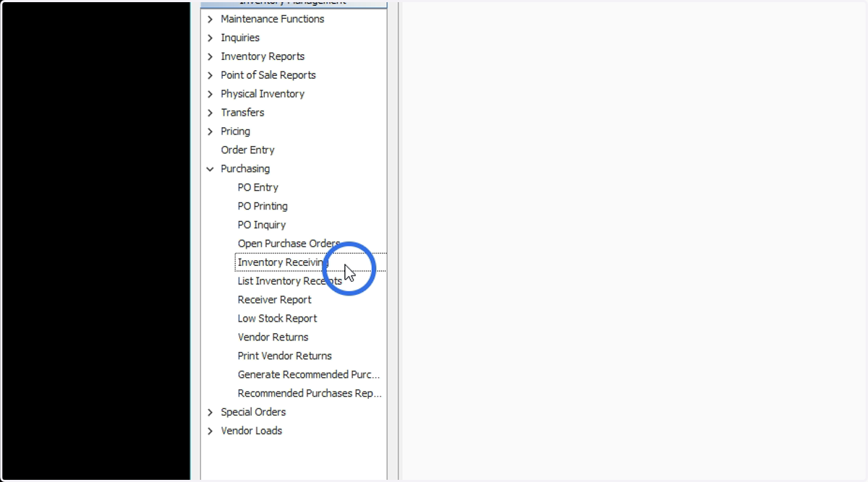Select Maintenance Functions in the tree

pos(273,19)
